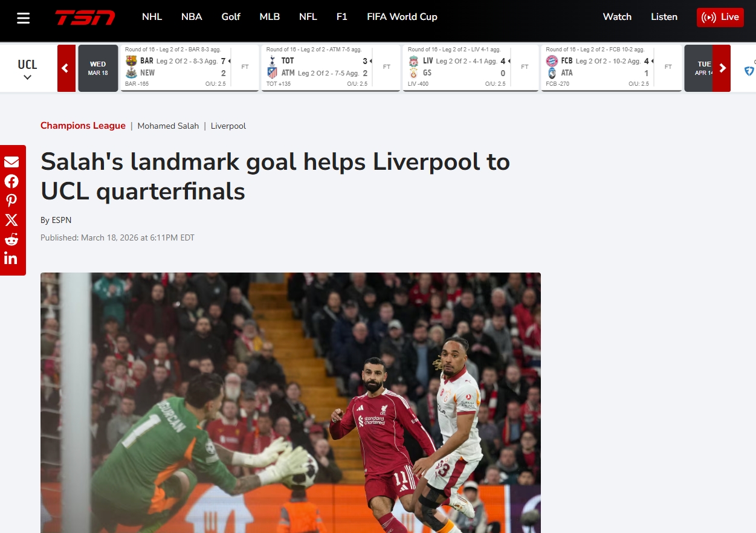Click the red Live button
The width and height of the screenshot is (756, 533).
(720, 17)
